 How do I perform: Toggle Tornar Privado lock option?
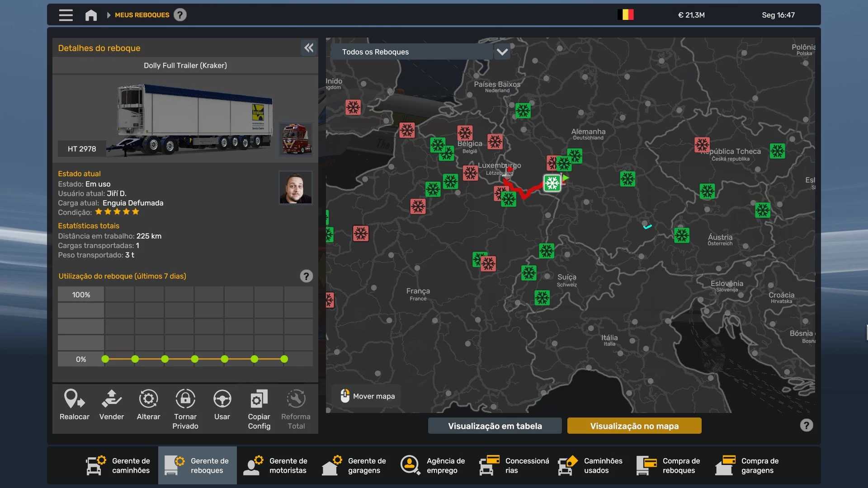click(185, 399)
